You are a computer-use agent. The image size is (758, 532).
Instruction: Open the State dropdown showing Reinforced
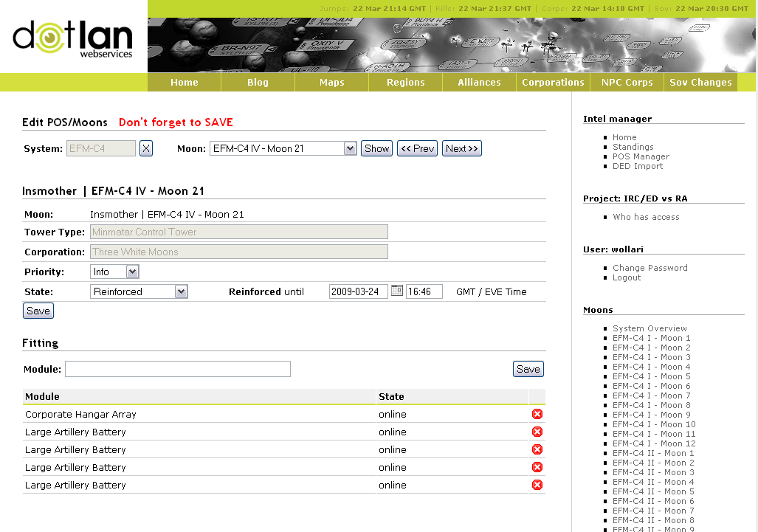pos(139,291)
